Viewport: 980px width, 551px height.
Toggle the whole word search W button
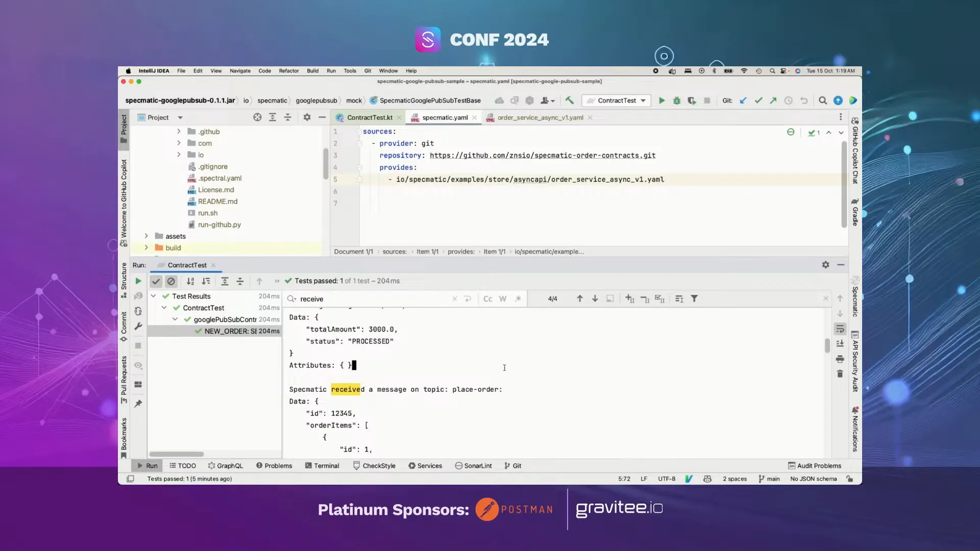tap(502, 298)
